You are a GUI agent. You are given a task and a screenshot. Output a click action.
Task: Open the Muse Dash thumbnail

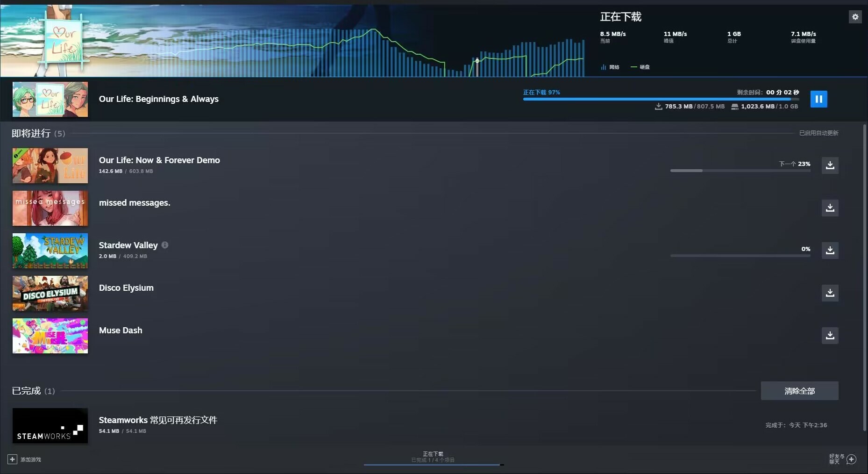[x=50, y=336]
